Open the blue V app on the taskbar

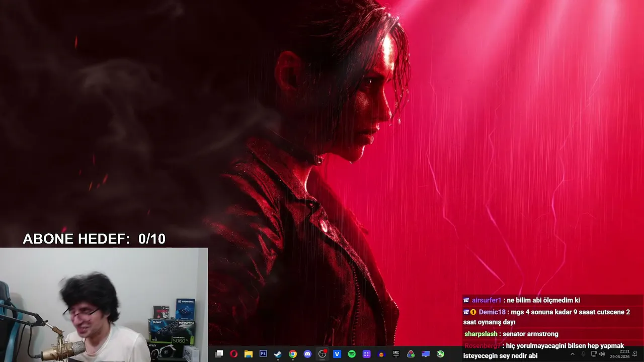point(337,354)
